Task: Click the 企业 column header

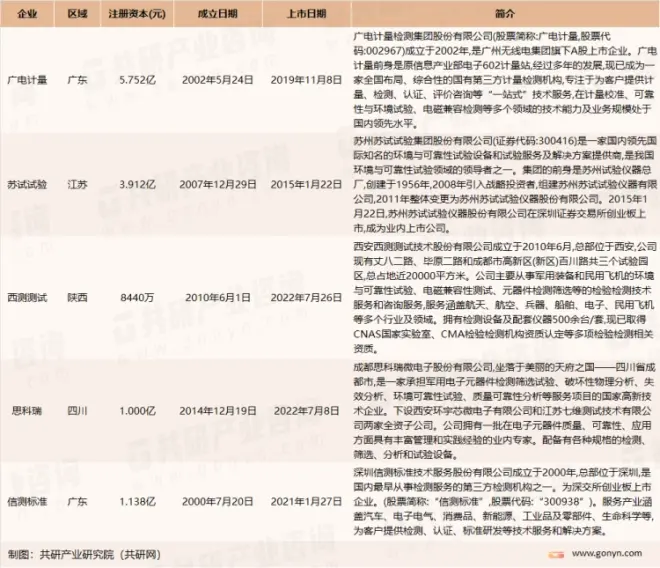Action: point(27,14)
